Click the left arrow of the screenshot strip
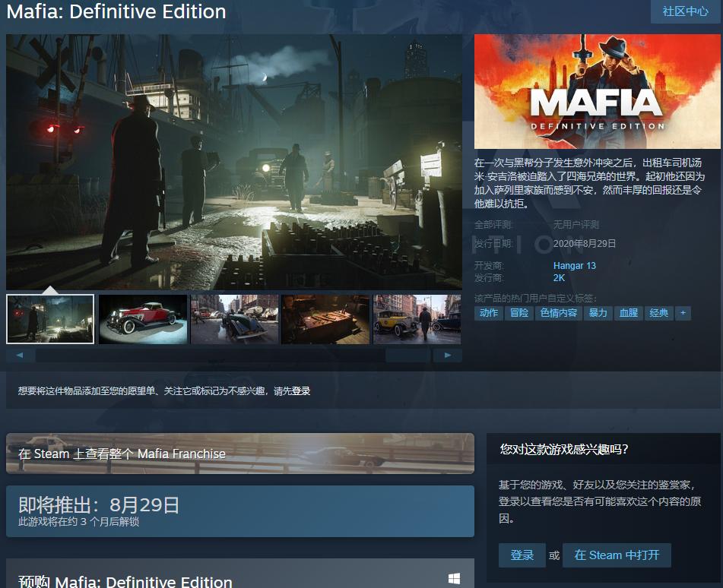The height and width of the screenshot is (588, 723). coord(20,356)
